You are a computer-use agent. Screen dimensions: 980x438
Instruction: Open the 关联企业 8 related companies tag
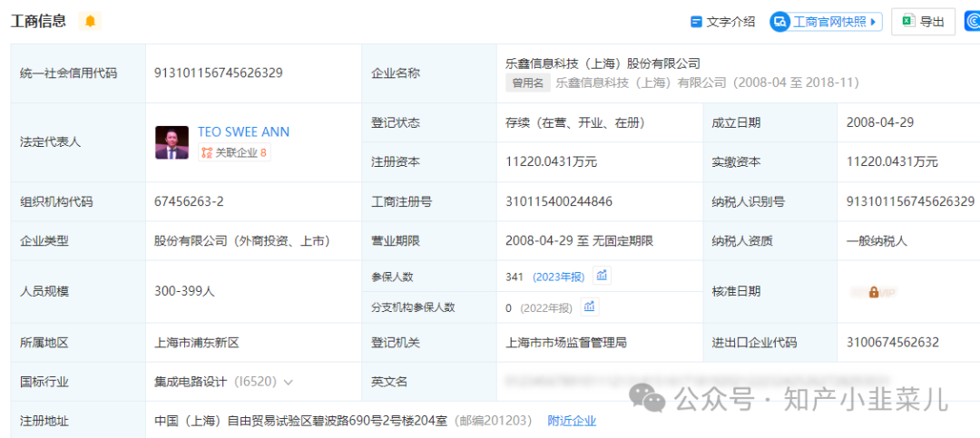[x=234, y=152]
